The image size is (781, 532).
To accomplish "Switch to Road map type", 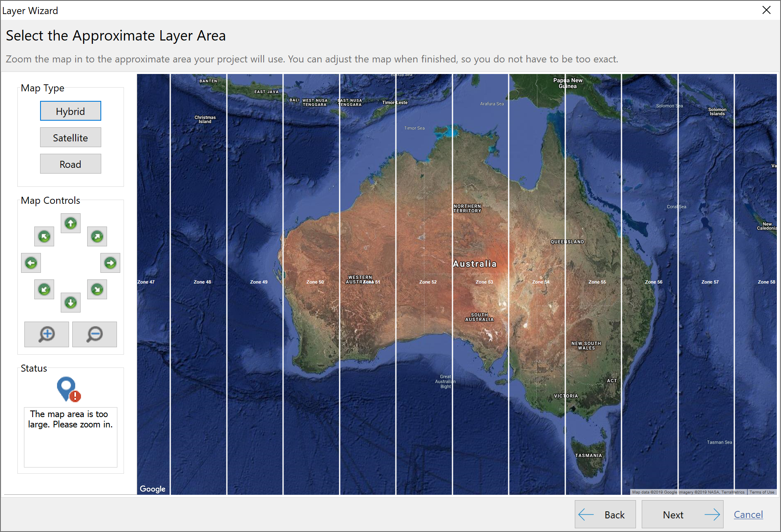I will tap(71, 164).
